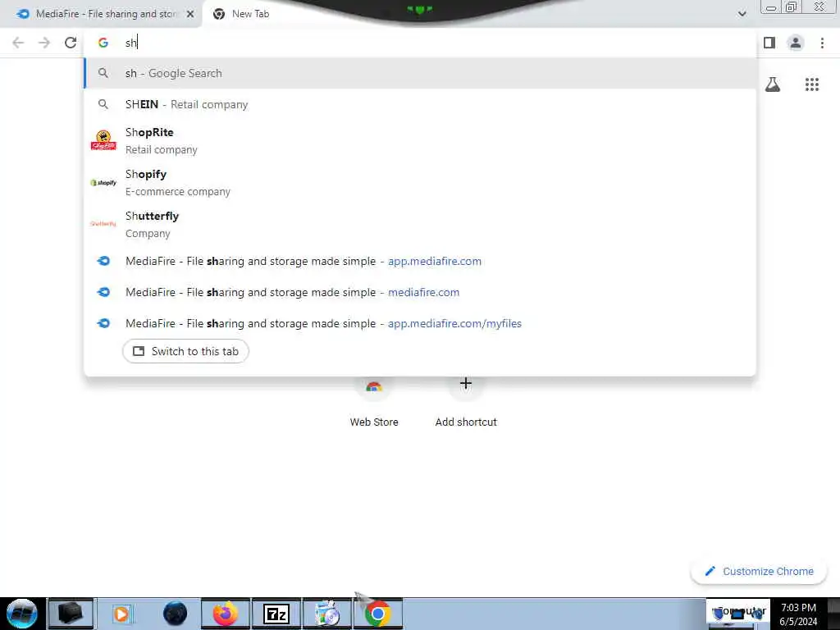Screen dimensions: 840x630
Task: Open the media player taskbar icon
Action: [121, 614]
